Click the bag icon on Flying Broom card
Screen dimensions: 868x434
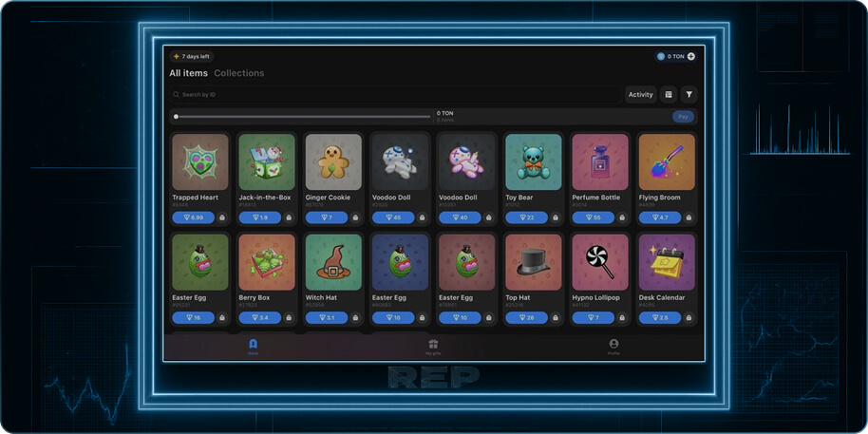[689, 217]
